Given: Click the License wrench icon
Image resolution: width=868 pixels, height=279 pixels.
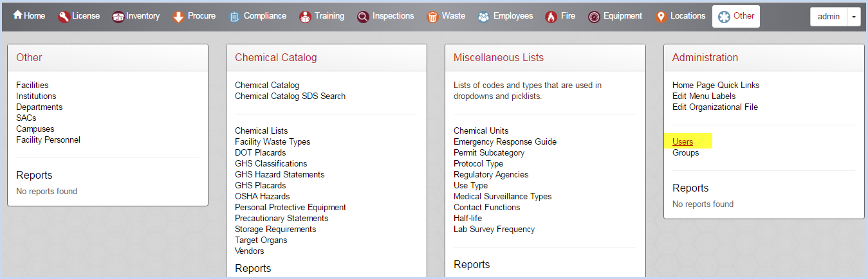Looking at the screenshot, I should [63, 17].
